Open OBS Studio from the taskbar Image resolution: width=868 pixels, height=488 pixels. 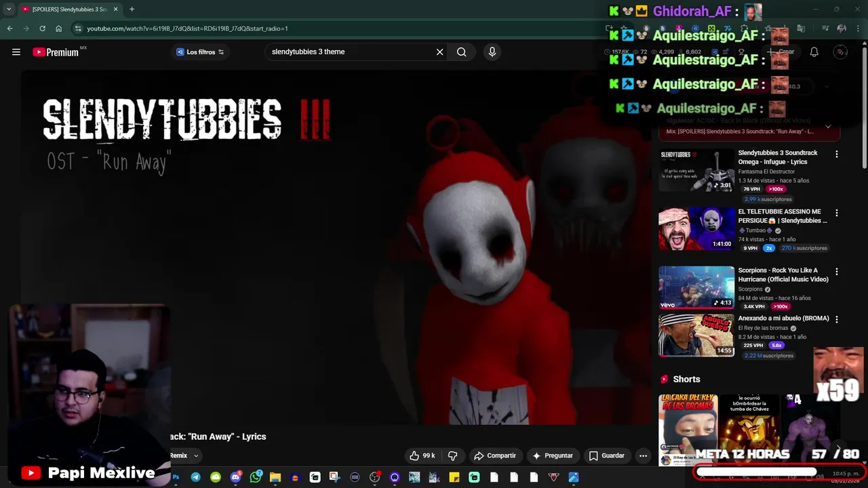(374, 477)
